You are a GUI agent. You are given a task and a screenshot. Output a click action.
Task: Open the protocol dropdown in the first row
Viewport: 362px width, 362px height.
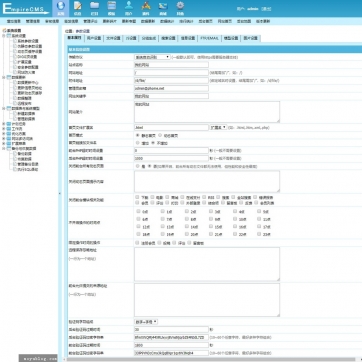point(152,57)
